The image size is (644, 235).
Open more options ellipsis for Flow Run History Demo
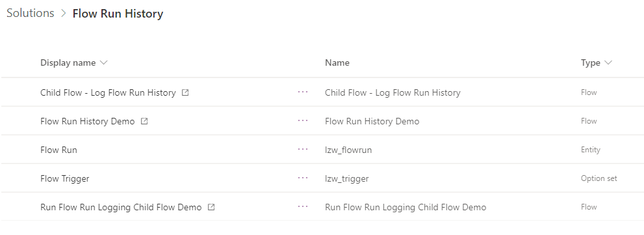303,121
